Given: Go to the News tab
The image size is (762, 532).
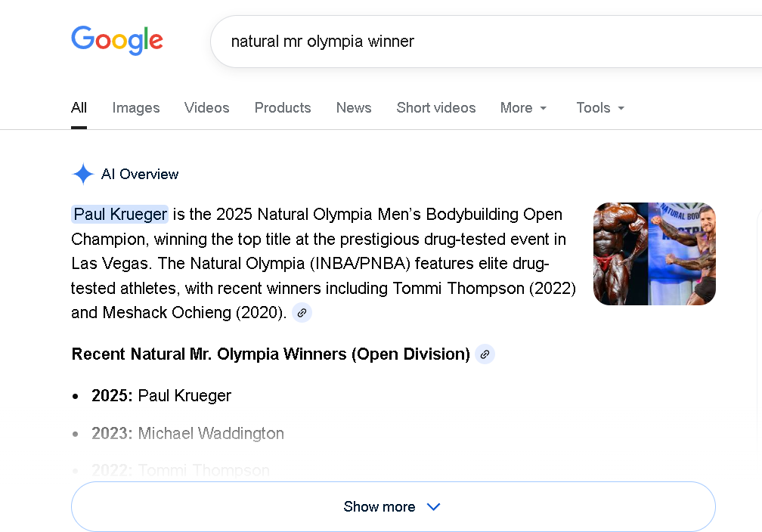Looking at the screenshot, I should coord(354,107).
